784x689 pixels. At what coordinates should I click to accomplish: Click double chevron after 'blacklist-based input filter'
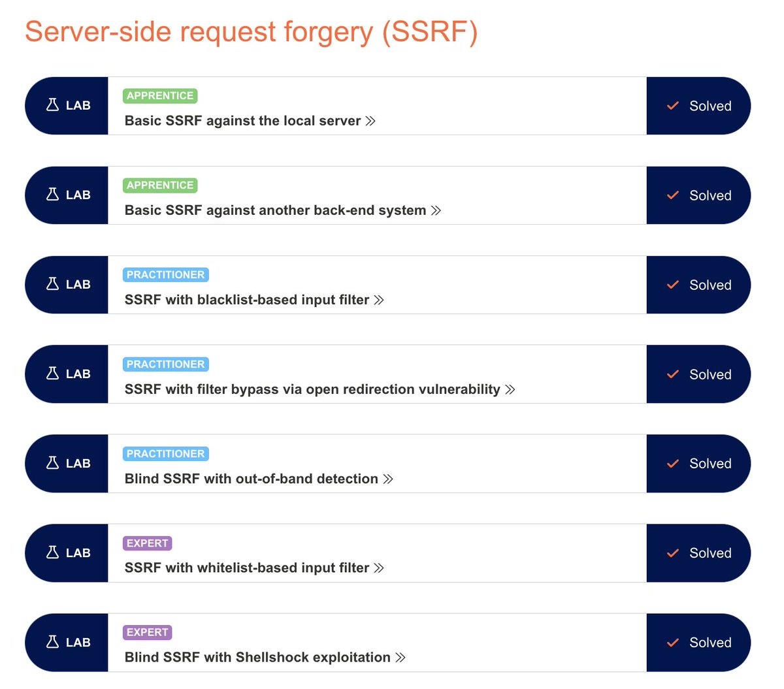(379, 300)
